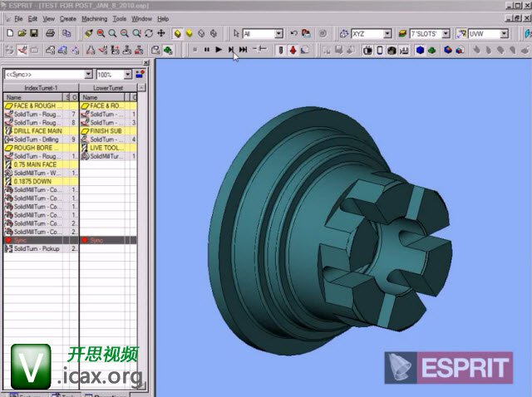Pause the simulation playback
Viewport: 532px width, 397px height.
coord(206,50)
